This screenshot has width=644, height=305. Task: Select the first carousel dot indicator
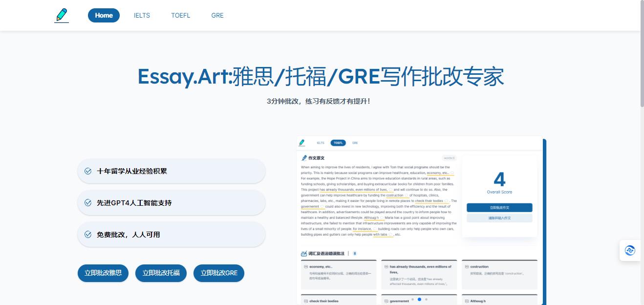[x=412, y=299]
